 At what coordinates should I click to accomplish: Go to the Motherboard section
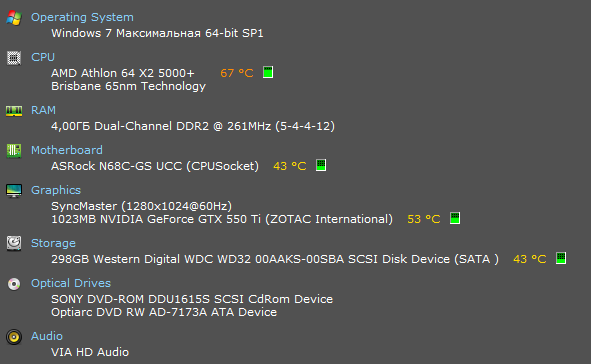67,150
